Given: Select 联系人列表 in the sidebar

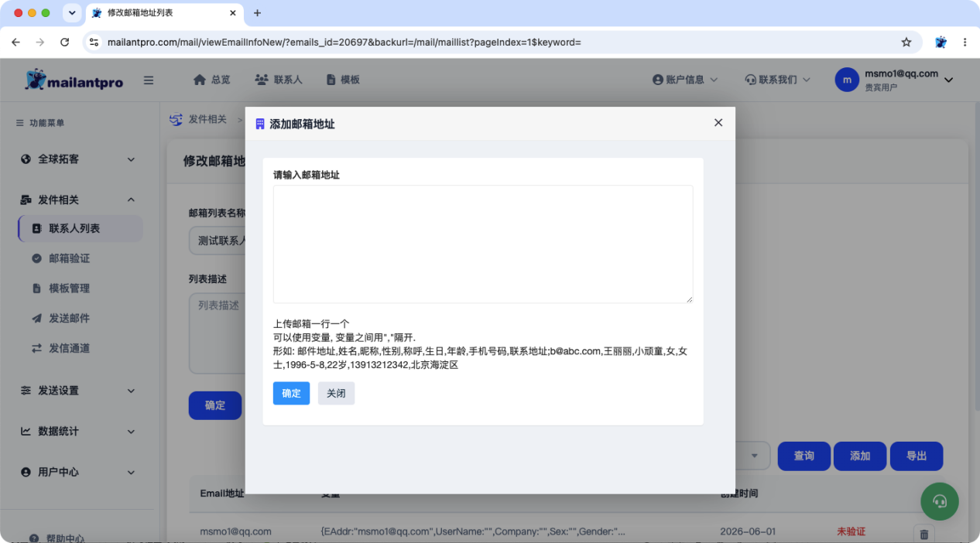Looking at the screenshot, I should tap(81, 229).
